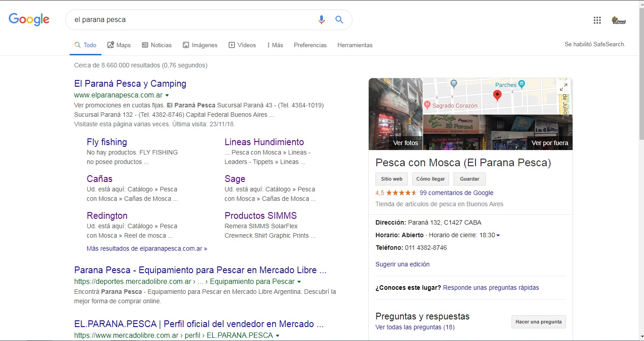Viewport: 644px width, 341px height.
Task: Expand dropdown arrow after perfil EL.PARANA.PESCA URL
Action: tap(278, 336)
